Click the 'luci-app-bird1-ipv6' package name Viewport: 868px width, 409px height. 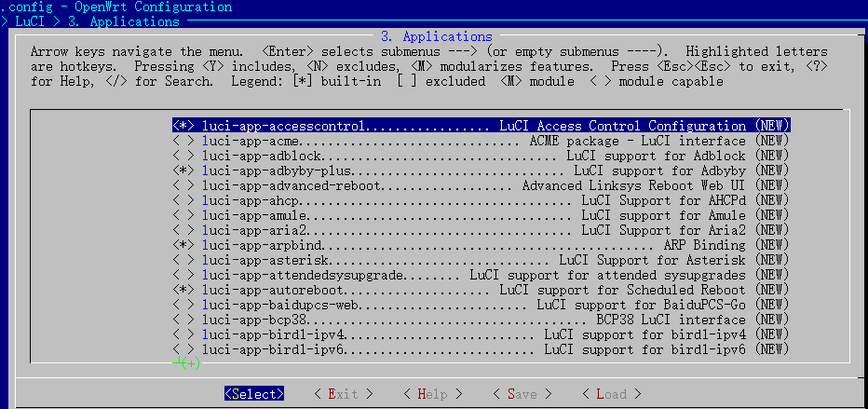pyautogui.click(x=272, y=349)
